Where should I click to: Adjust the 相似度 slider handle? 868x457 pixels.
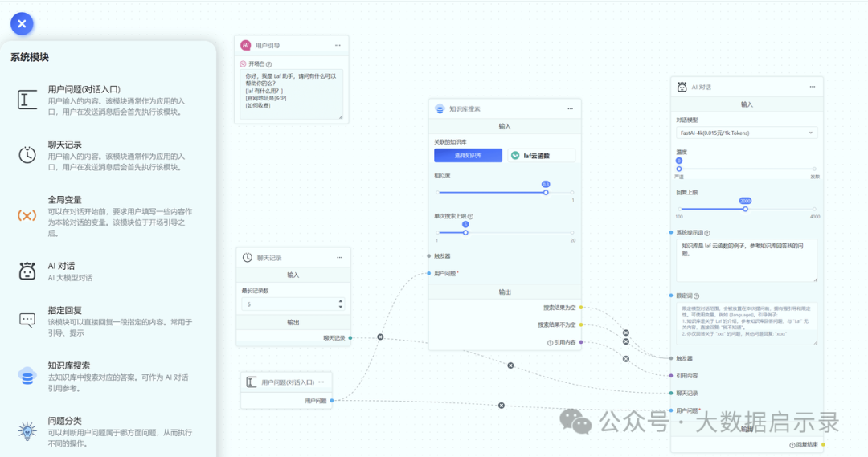point(546,193)
